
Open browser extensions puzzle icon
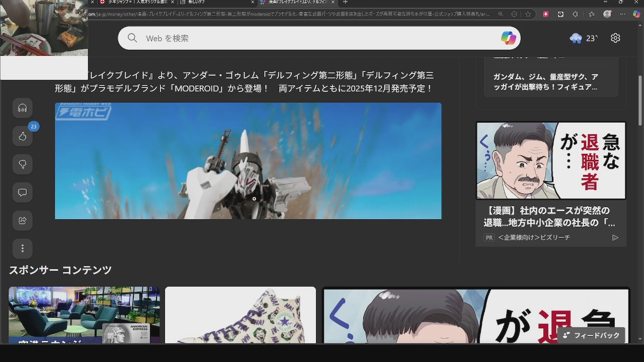pyautogui.click(x=576, y=14)
